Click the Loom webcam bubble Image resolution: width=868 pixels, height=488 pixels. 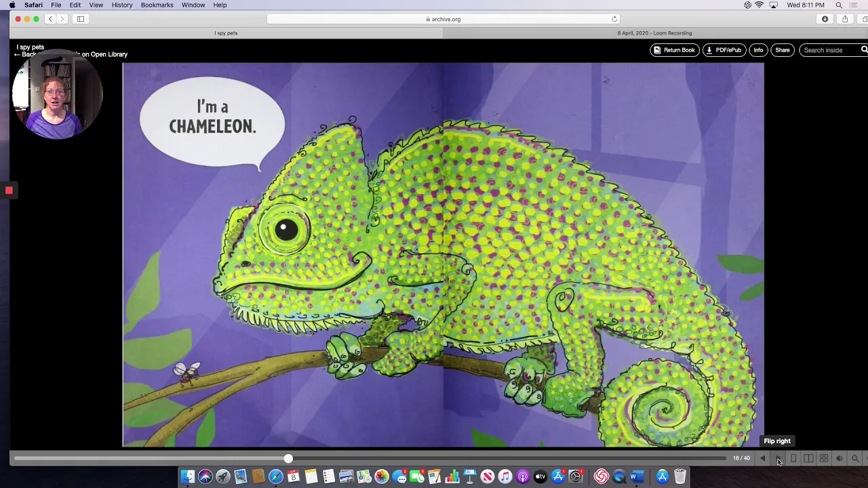57,95
